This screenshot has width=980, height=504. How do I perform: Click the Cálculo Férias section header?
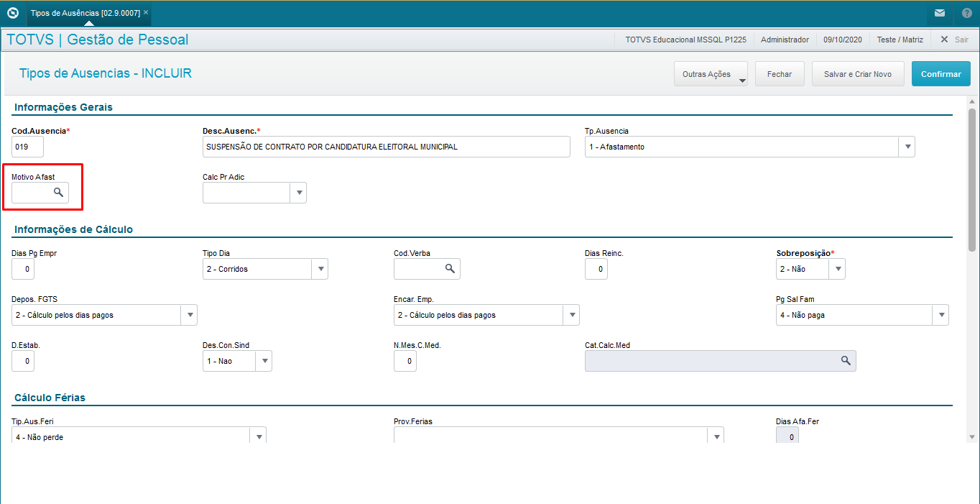50,398
